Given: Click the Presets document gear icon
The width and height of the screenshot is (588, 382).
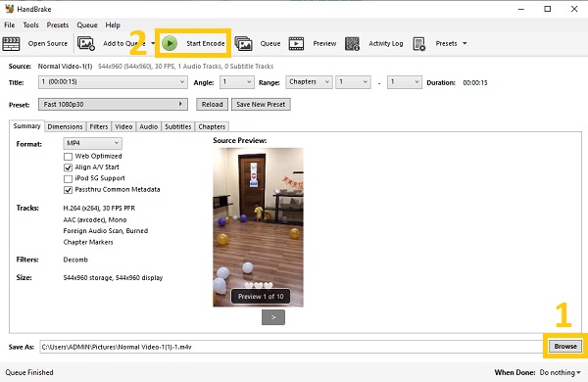Looking at the screenshot, I should point(418,43).
